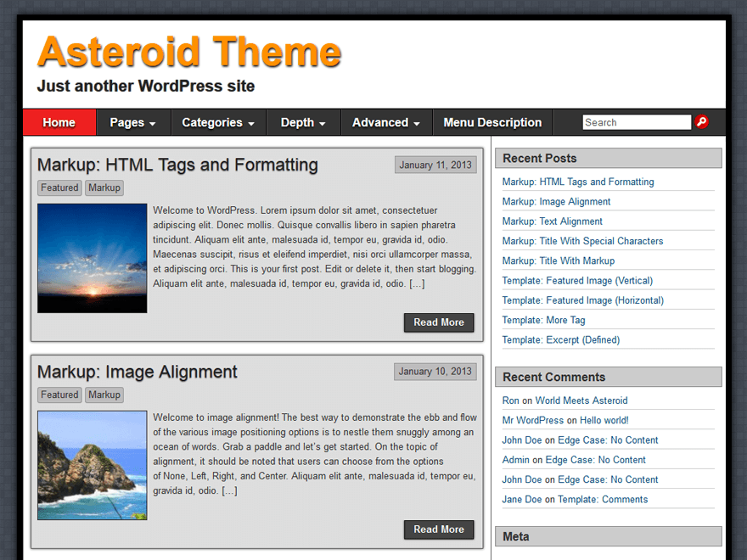Click commenter Mr WordPress
747x560 pixels.
pos(532,421)
